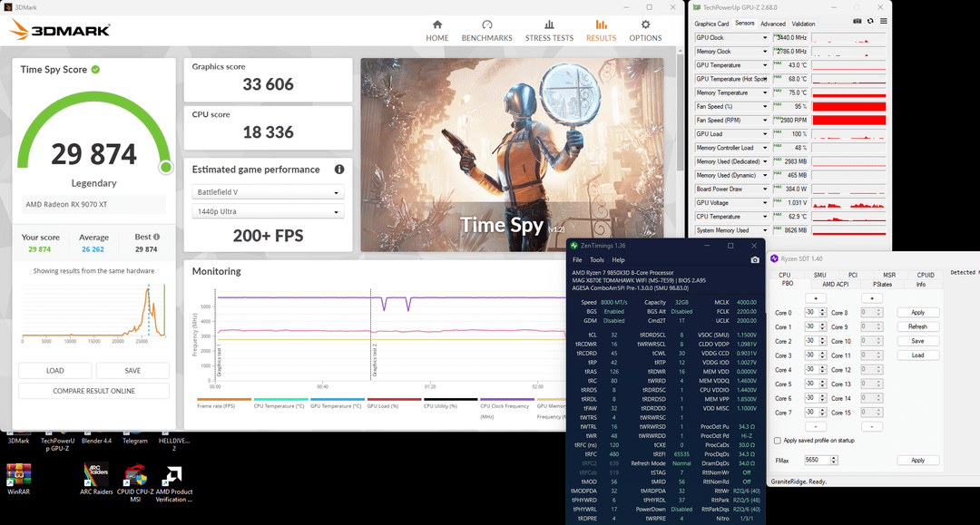Screen dimensions: 980x525
Task: Enable Apply saved profile on startup
Action: 777,441
